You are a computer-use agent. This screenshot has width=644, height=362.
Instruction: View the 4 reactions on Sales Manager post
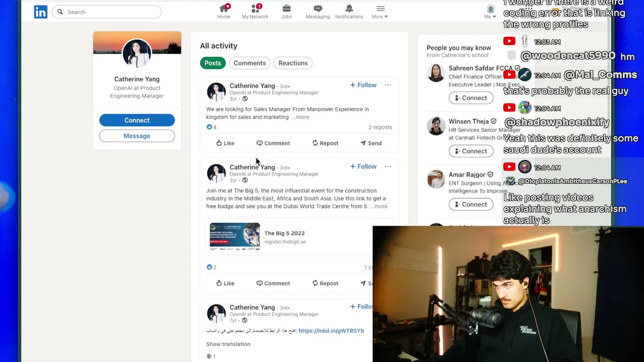[x=211, y=127]
